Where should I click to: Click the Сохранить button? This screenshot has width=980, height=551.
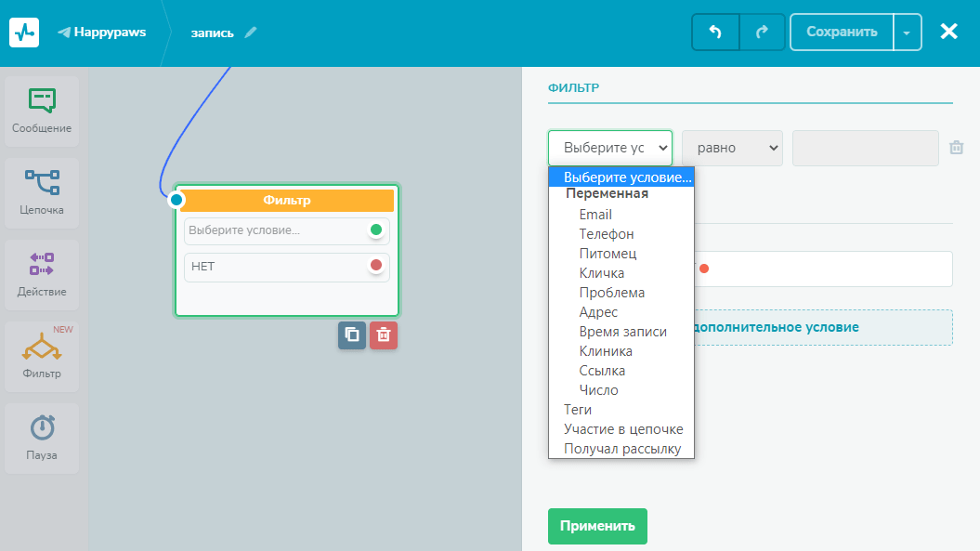pyautogui.click(x=842, y=32)
